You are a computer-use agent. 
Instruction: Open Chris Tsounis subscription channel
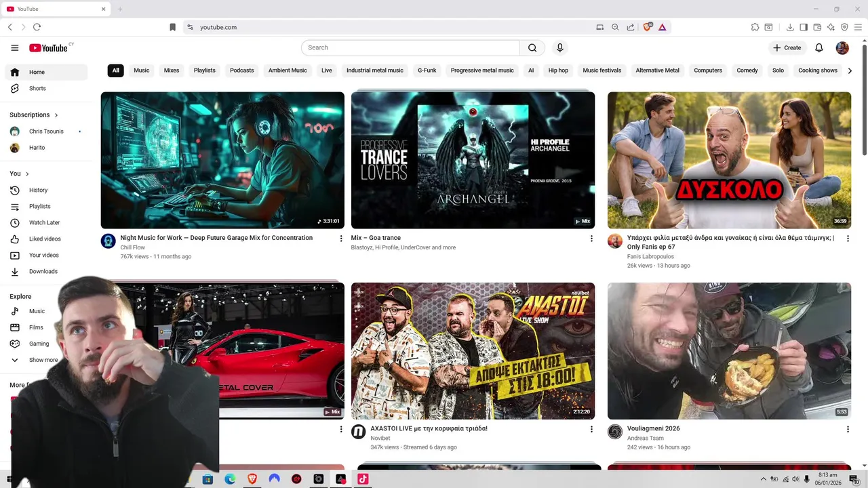click(x=46, y=131)
